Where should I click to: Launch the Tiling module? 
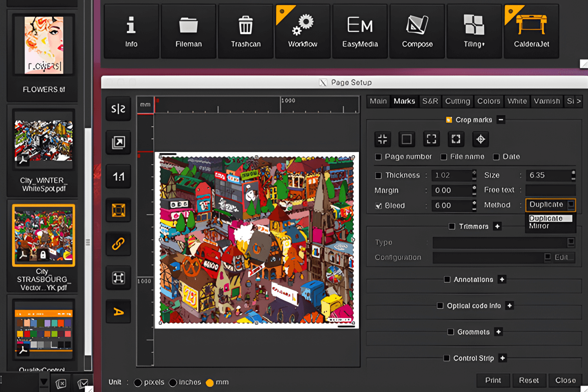(474, 31)
